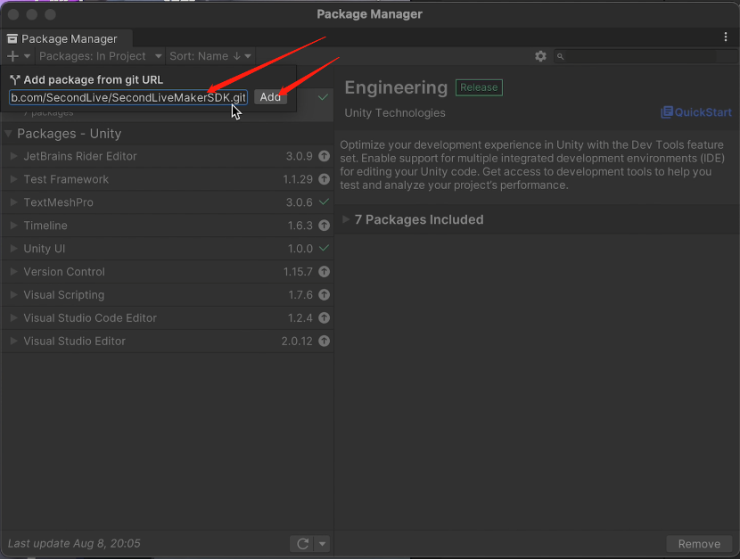Click the refresh package list icon
The image size is (740, 560).
pos(302,544)
